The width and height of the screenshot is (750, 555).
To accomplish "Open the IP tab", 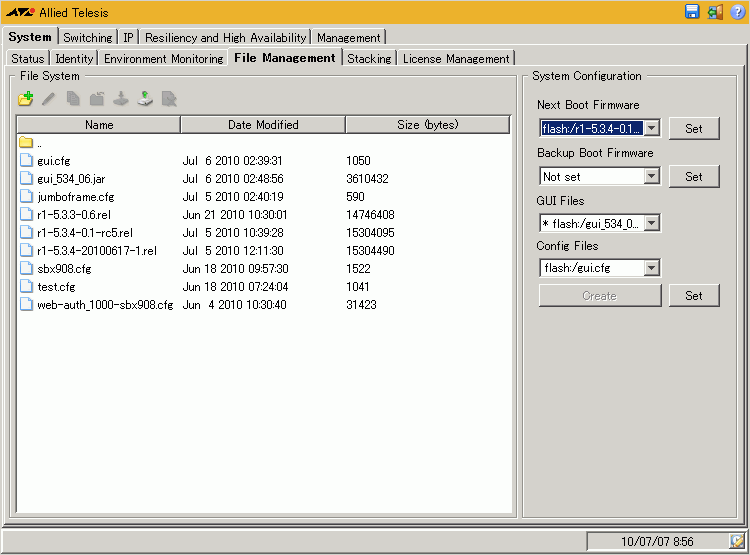I will click(128, 37).
